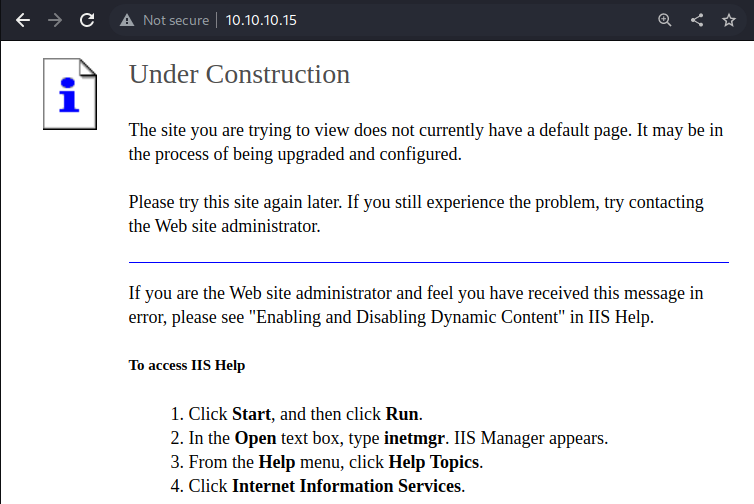The image size is (754, 504).
Task: Click "IIS Manager appears" in step 2
Action: [529, 438]
